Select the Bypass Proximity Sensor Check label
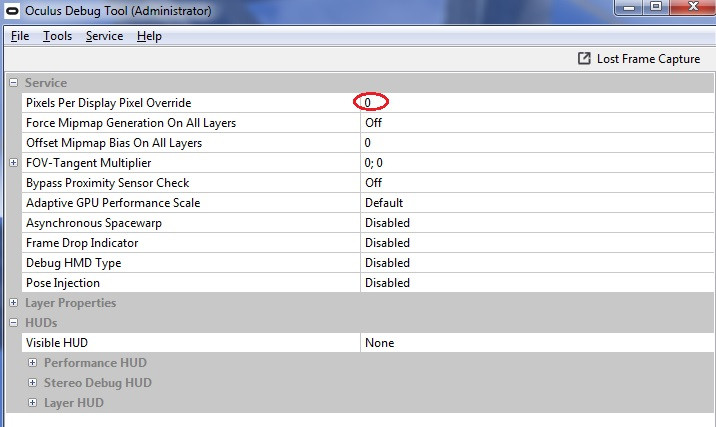This screenshot has height=427, width=716. [107, 183]
